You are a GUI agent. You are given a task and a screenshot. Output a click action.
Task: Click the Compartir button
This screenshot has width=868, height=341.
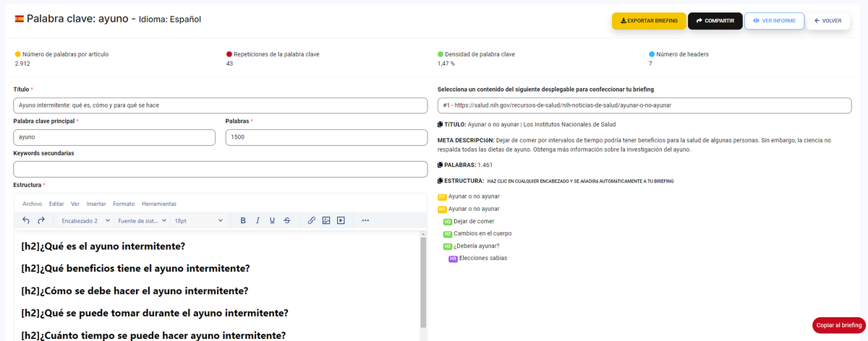tap(715, 21)
